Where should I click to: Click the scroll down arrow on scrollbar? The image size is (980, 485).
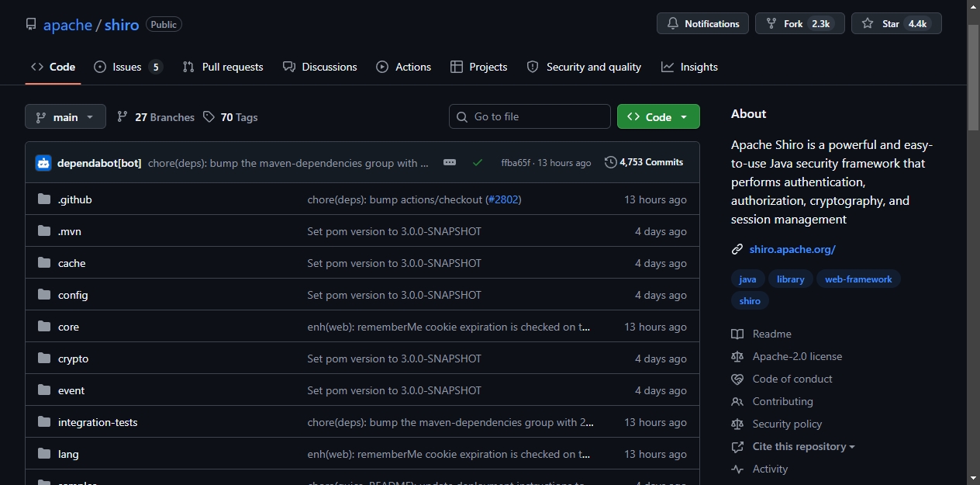pos(974,478)
